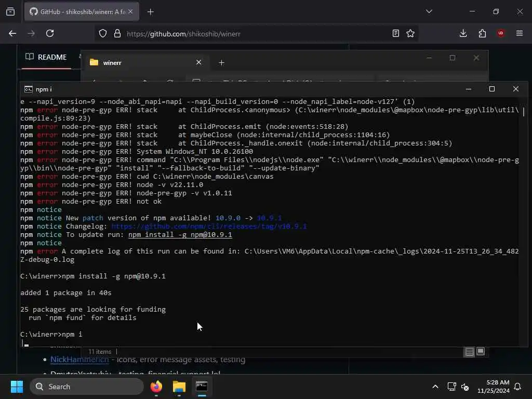The height and width of the screenshot is (399, 532).
Task: Open NickHammerich contributor link
Action: click(x=79, y=360)
